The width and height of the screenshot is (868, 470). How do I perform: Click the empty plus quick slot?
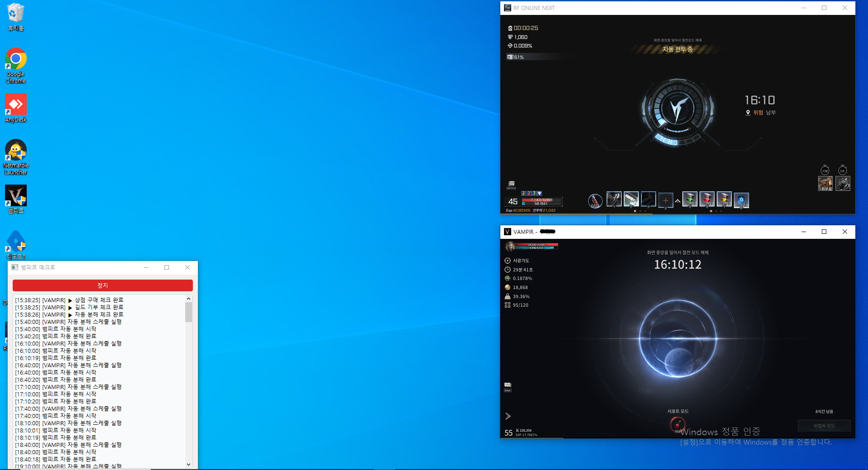tap(665, 200)
